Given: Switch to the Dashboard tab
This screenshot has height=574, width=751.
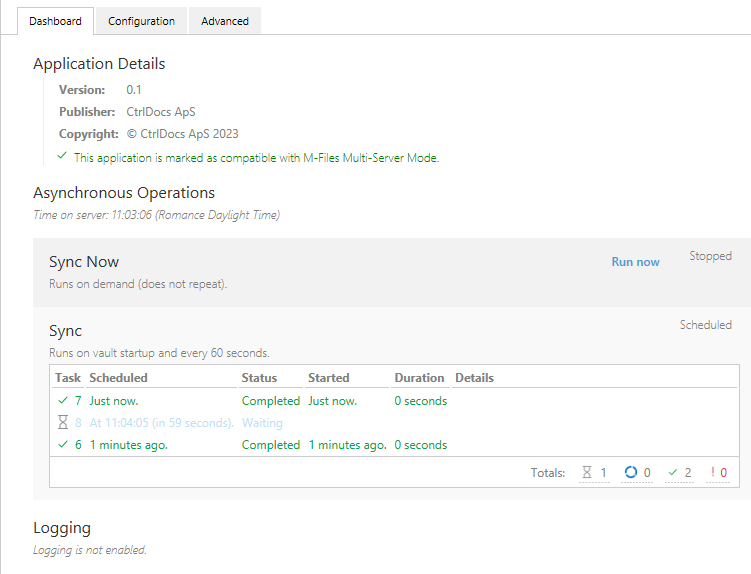Looking at the screenshot, I should (x=56, y=21).
